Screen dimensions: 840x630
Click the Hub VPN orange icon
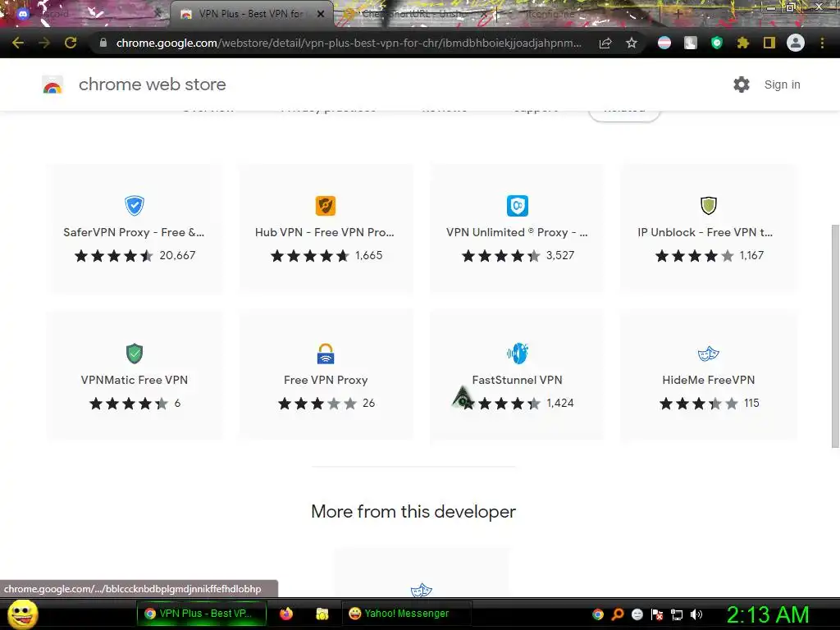[x=326, y=205]
